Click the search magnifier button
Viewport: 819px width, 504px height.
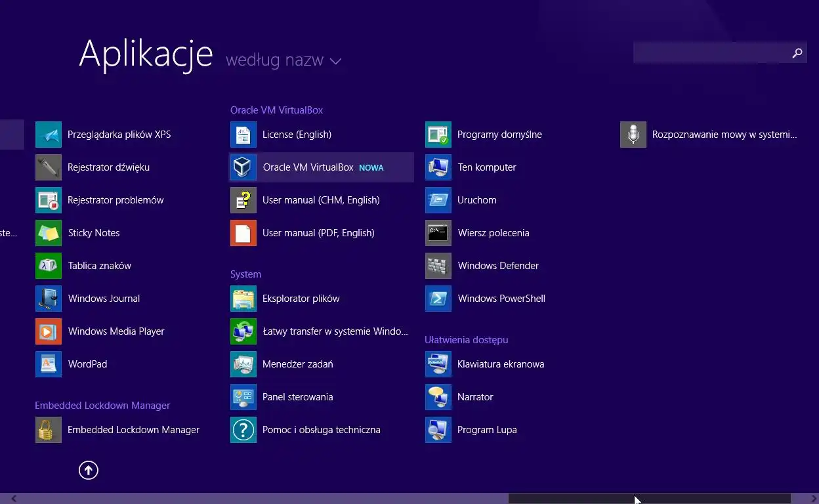797,53
